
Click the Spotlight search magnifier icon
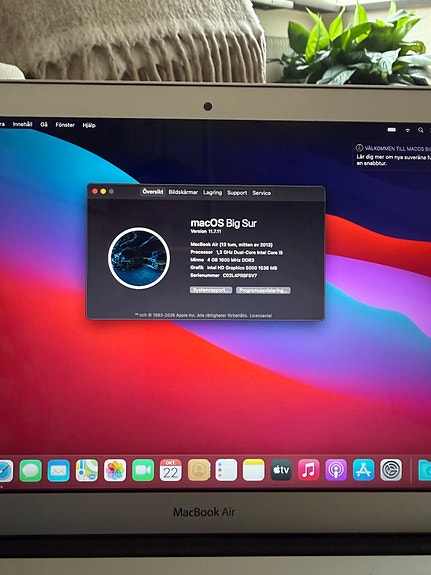(421, 130)
